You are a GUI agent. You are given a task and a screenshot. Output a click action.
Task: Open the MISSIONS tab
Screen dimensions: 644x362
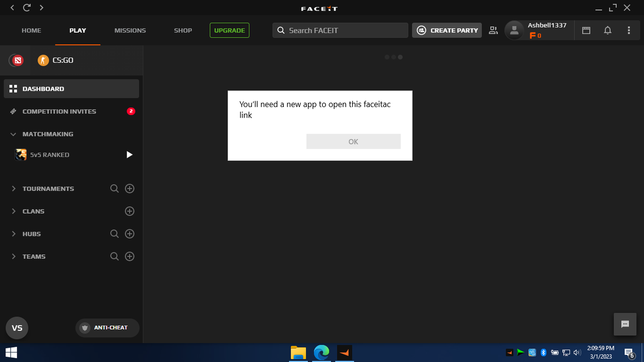130,30
